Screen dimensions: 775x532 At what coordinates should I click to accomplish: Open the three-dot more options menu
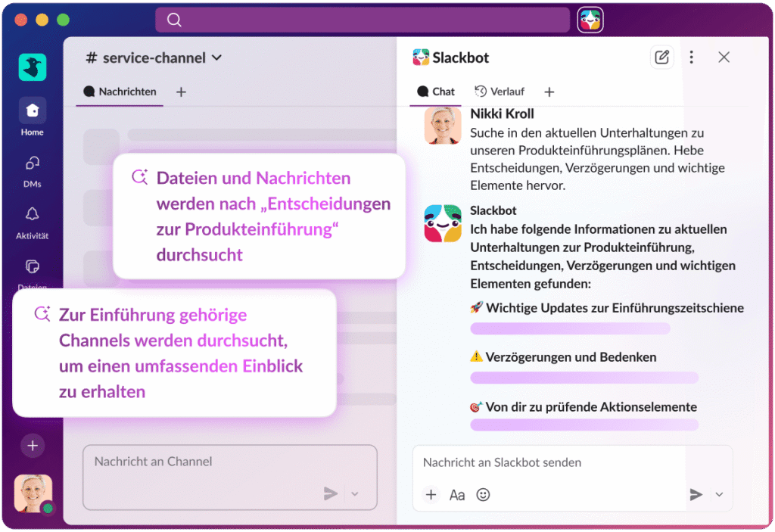(x=692, y=58)
